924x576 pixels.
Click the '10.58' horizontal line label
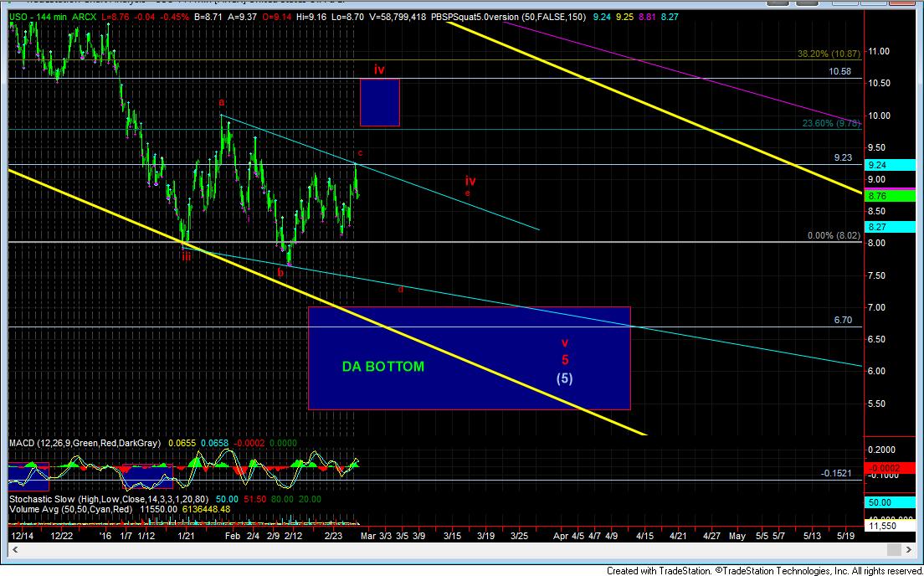click(839, 71)
